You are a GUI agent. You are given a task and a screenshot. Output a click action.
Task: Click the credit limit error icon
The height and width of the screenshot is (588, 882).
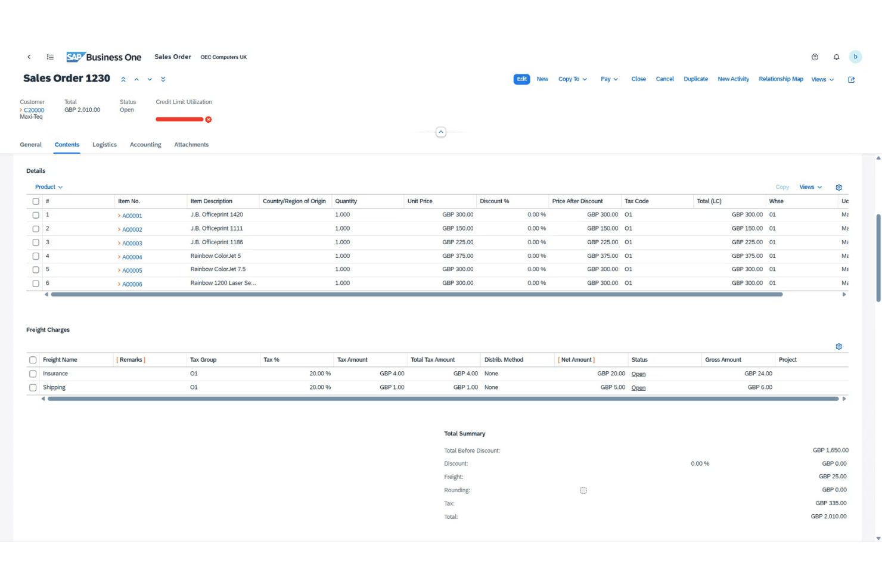209,120
